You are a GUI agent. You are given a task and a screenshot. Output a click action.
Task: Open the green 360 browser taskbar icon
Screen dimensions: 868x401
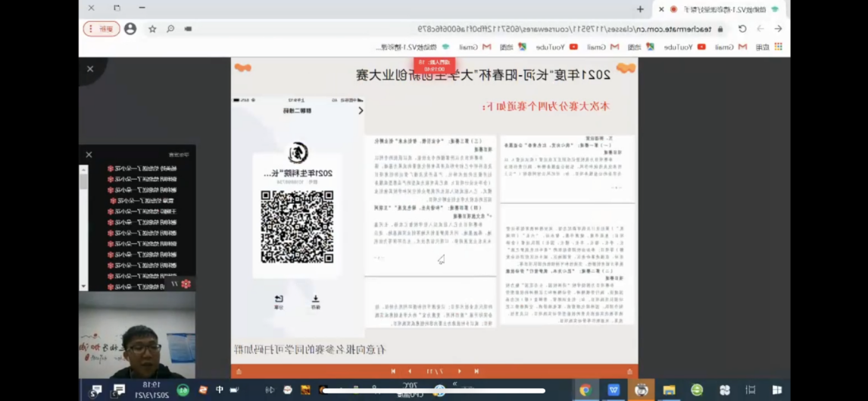pyautogui.click(x=697, y=390)
